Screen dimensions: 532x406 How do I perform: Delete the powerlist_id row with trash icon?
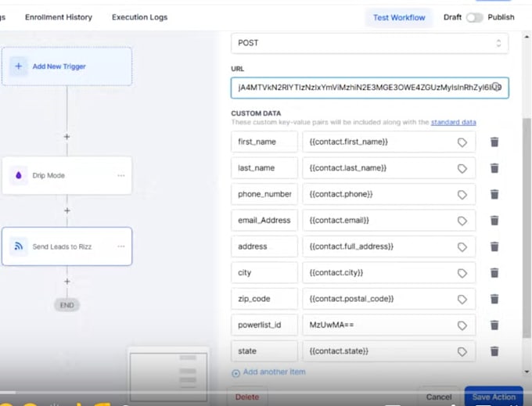[494, 325]
